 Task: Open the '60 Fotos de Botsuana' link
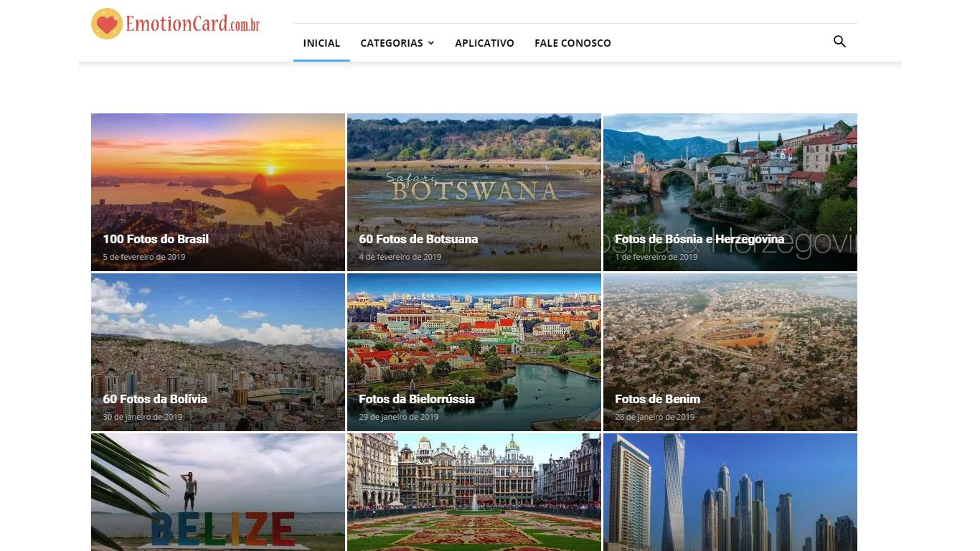pos(418,239)
